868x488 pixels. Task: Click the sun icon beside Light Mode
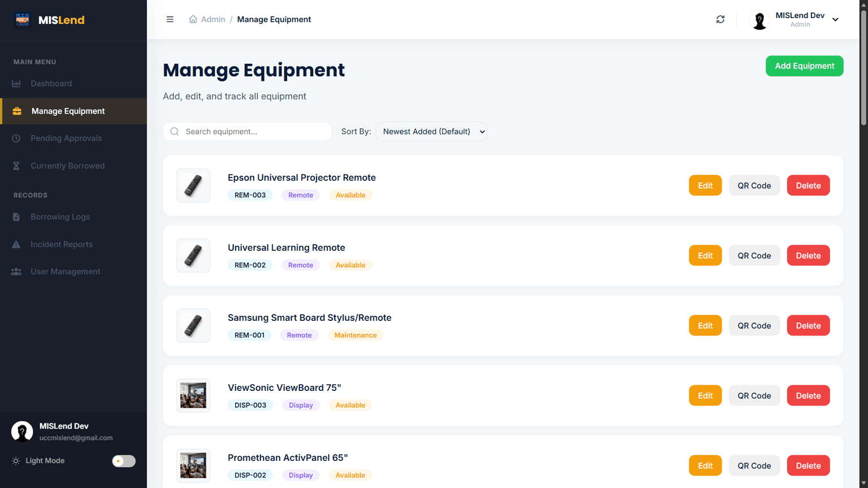point(16,461)
